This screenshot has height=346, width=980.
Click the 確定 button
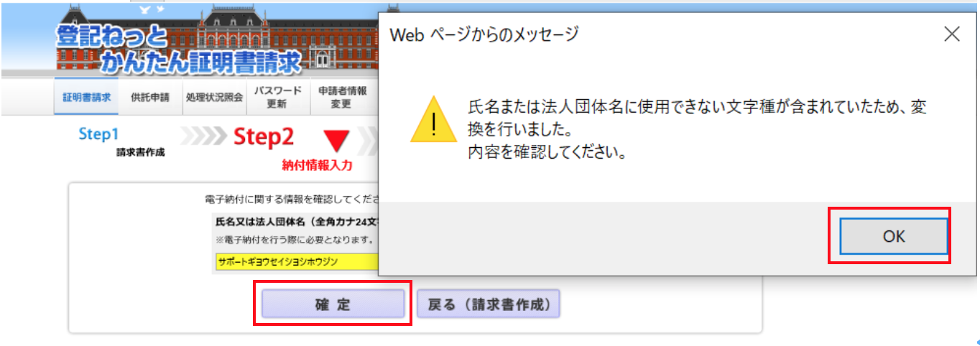pyautogui.click(x=333, y=304)
